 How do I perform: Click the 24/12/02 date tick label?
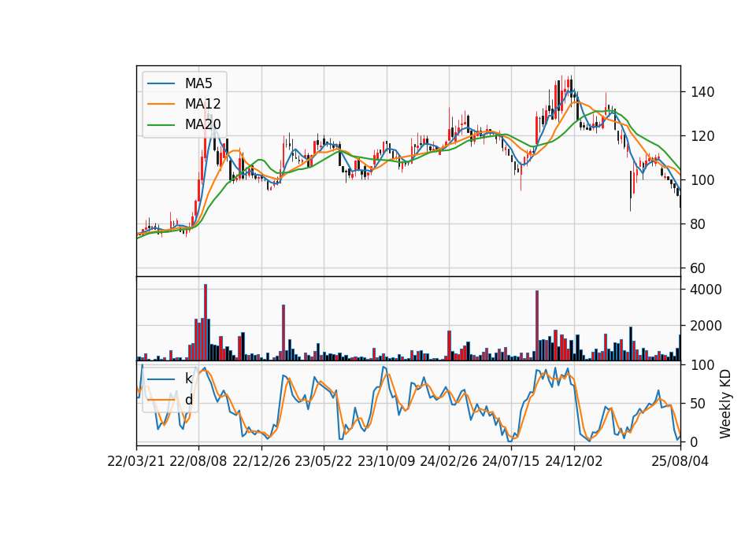click(x=574, y=461)
